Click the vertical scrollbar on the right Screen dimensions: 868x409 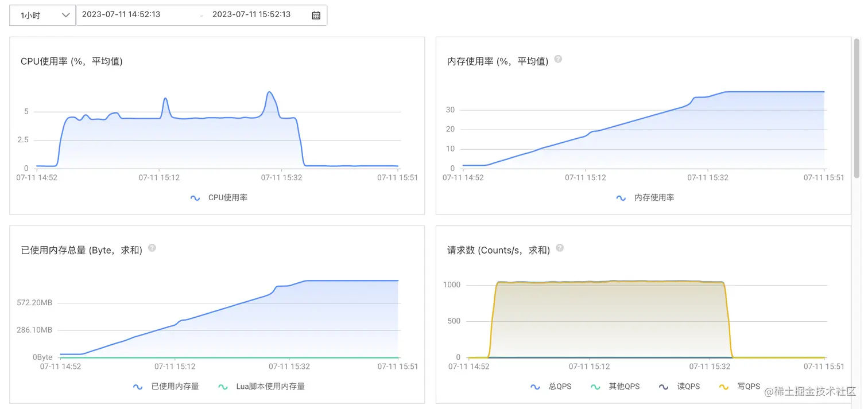tap(857, 109)
